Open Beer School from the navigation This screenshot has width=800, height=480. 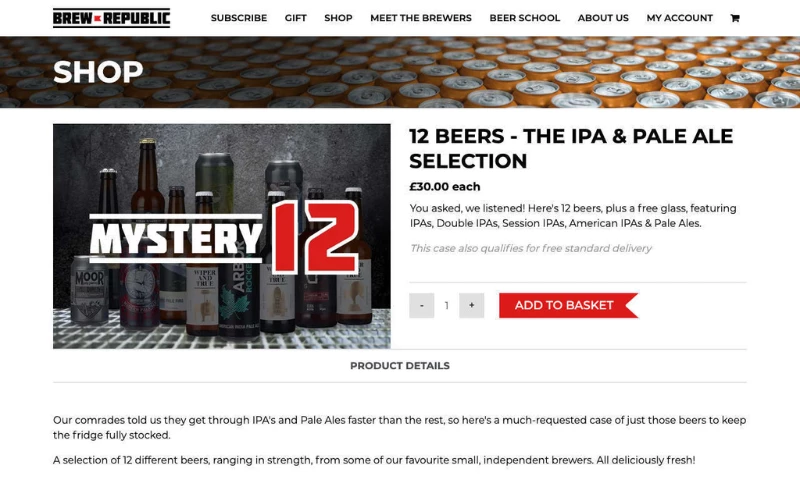(524, 18)
